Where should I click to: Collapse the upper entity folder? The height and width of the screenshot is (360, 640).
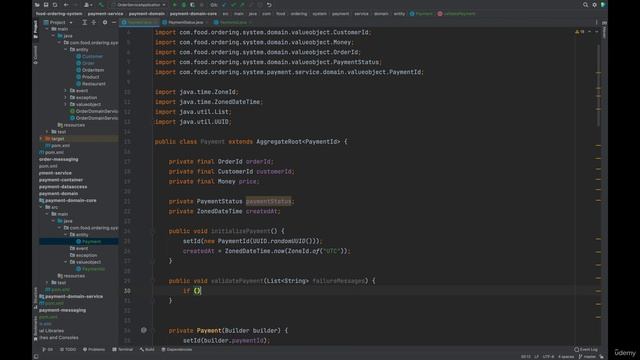coord(65,49)
